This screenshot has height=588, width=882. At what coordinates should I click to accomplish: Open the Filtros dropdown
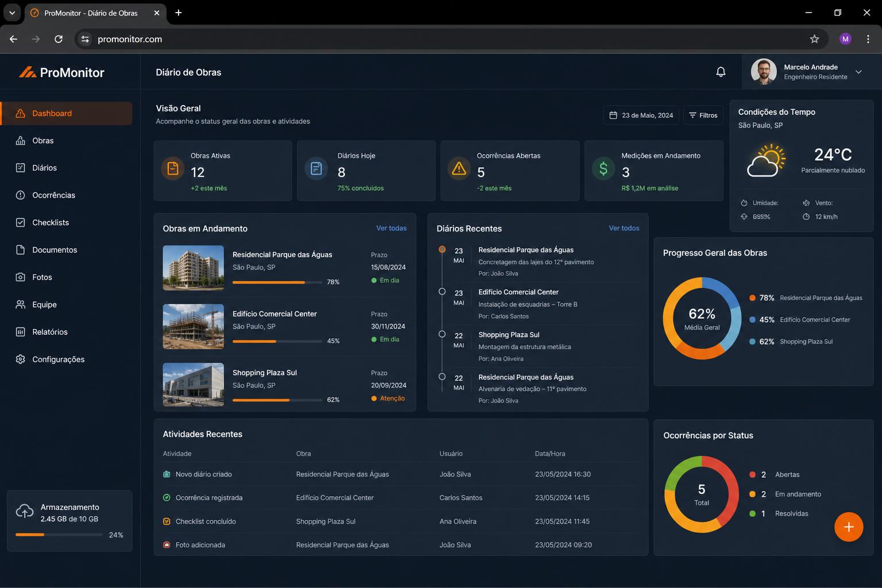click(703, 115)
